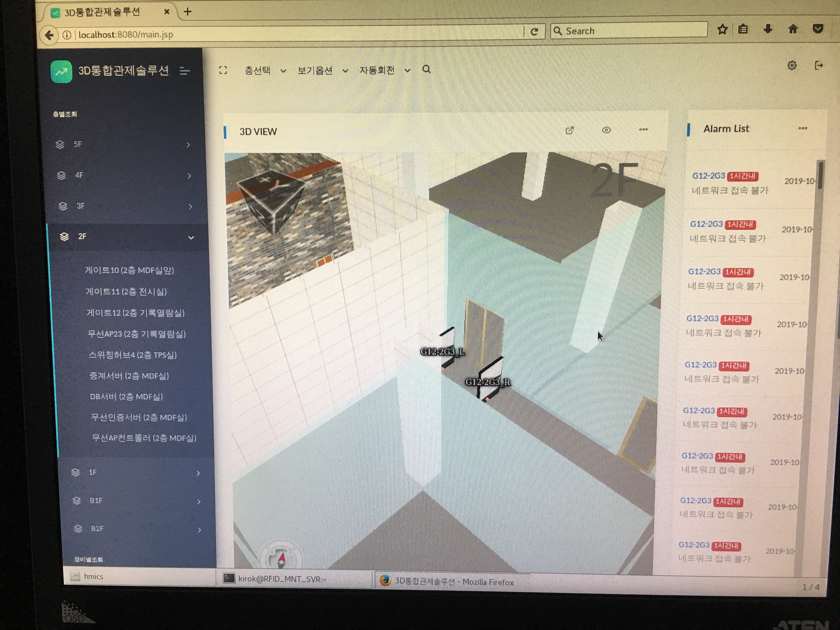840x630 pixels.
Task: Toggle the sidebar with the hamburger icon
Action: pyautogui.click(x=185, y=71)
